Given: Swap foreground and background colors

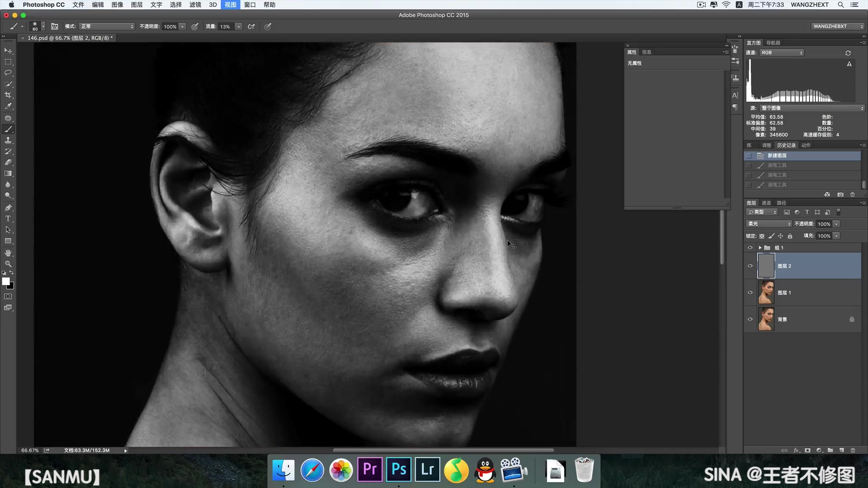Looking at the screenshot, I should pos(11,272).
